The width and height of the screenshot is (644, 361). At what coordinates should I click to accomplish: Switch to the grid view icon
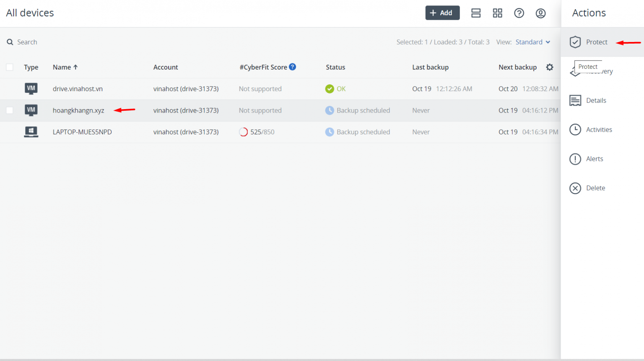click(497, 13)
